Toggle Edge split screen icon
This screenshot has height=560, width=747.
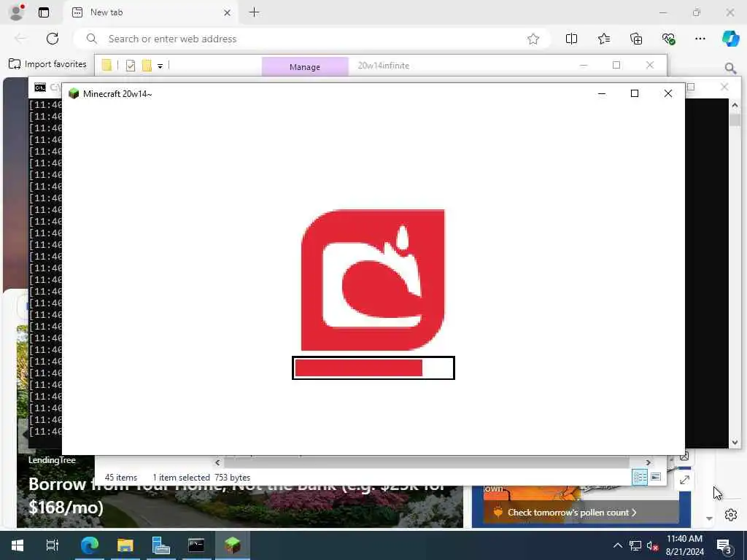tap(571, 39)
